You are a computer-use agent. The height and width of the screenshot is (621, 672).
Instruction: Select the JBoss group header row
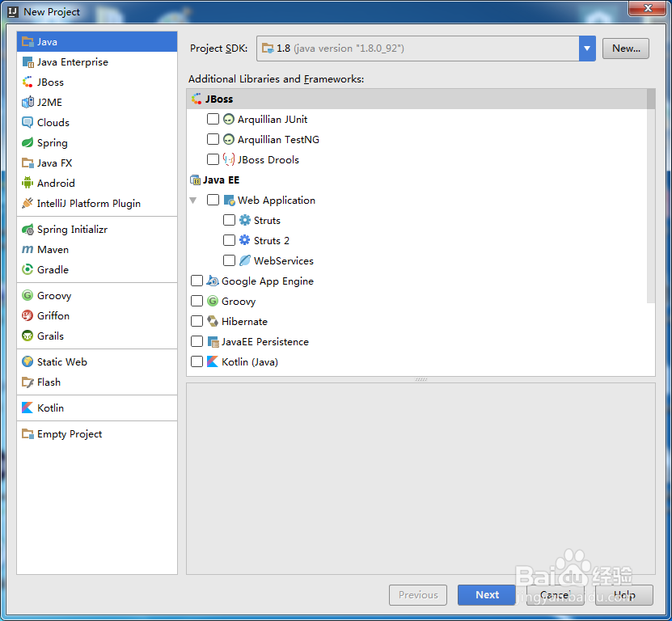point(417,99)
